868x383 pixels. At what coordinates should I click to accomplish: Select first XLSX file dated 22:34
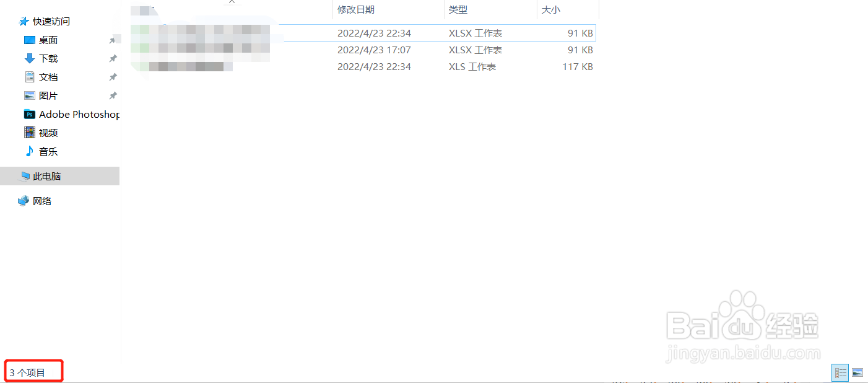coord(363,33)
